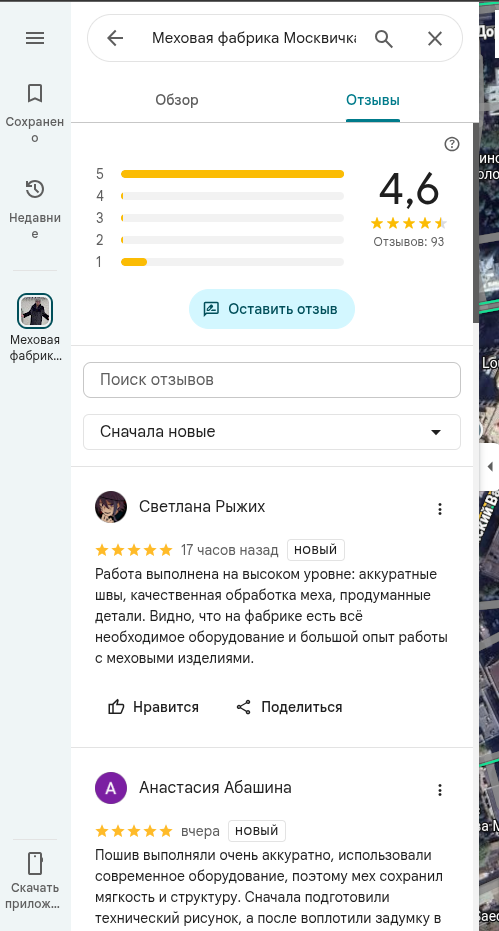This screenshot has height=931, width=499.
Task: Click the Отзывов: 93 count text
Action: [x=409, y=242]
